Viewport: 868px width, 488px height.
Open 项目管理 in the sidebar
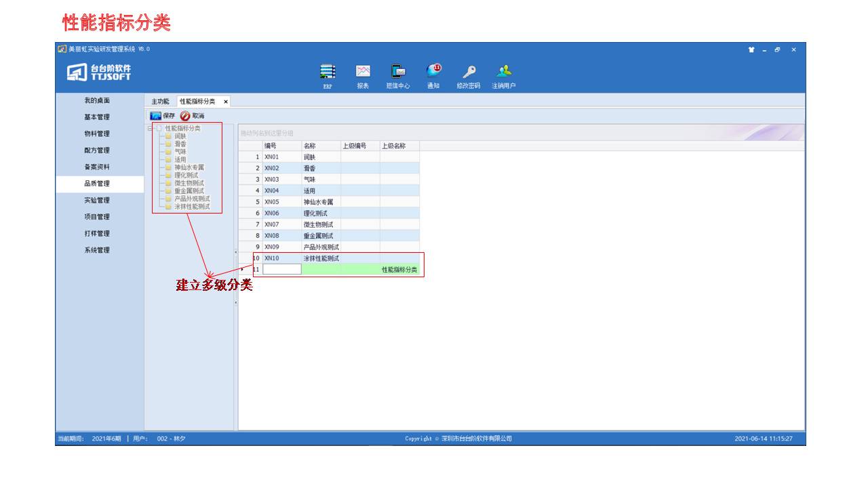(x=97, y=217)
